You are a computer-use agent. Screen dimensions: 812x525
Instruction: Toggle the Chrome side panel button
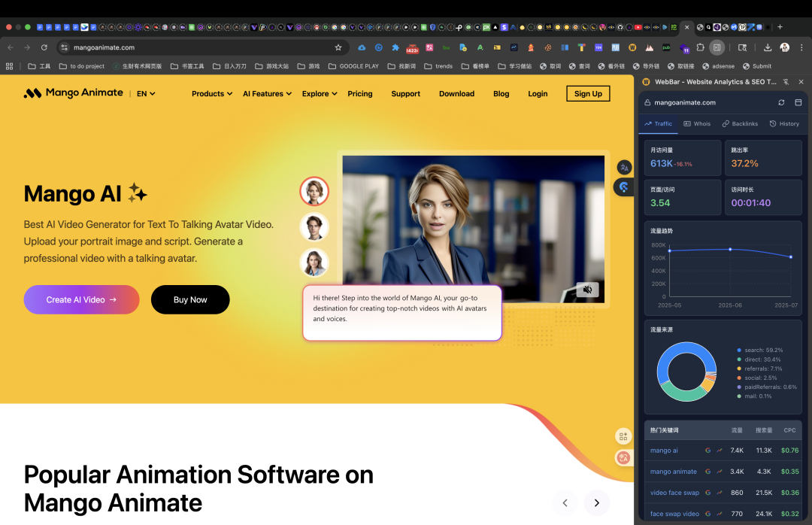click(x=717, y=47)
